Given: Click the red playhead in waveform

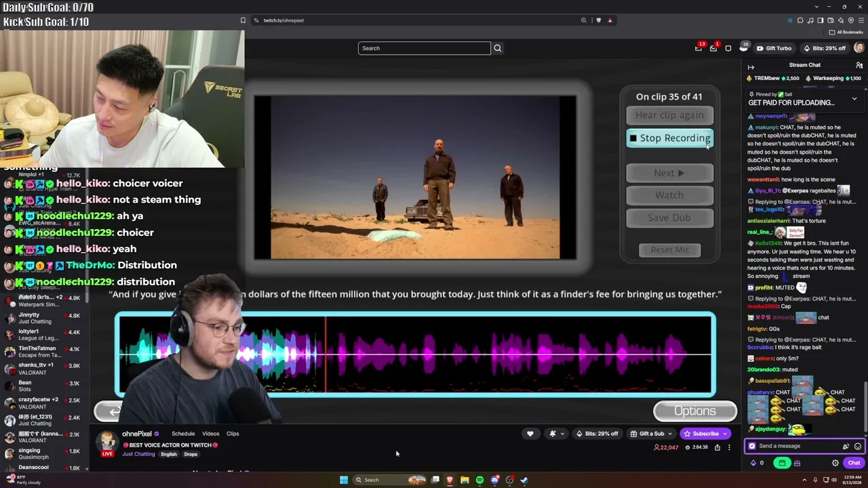Looking at the screenshot, I should [325, 354].
